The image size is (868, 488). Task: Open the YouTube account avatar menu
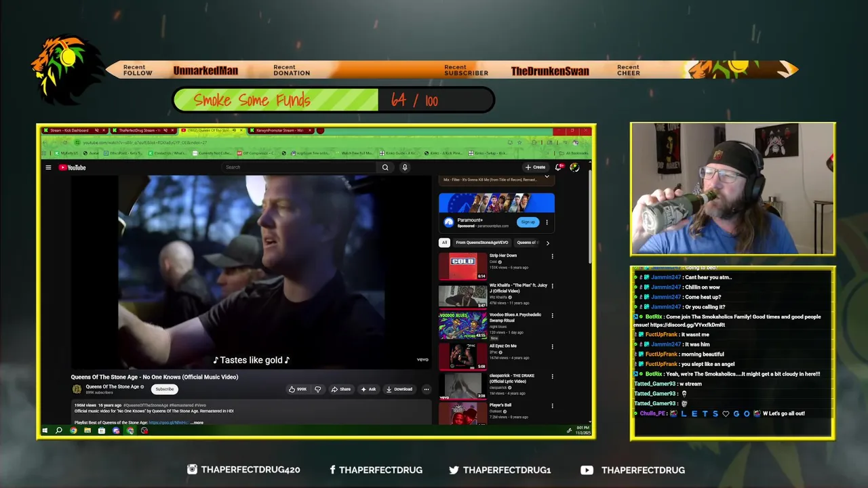[574, 167]
